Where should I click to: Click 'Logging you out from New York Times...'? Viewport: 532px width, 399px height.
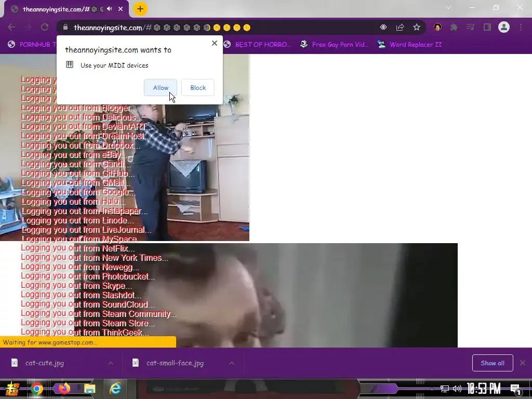(95, 258)
